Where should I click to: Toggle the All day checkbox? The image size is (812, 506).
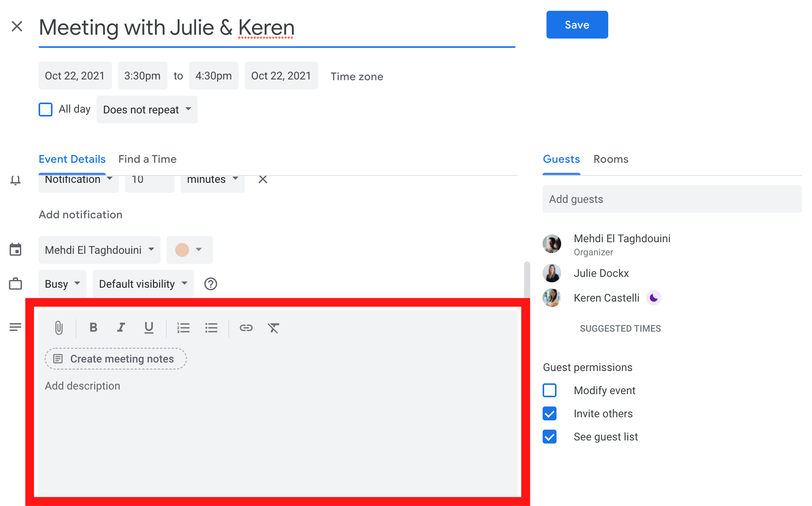(x=46, y=110)
